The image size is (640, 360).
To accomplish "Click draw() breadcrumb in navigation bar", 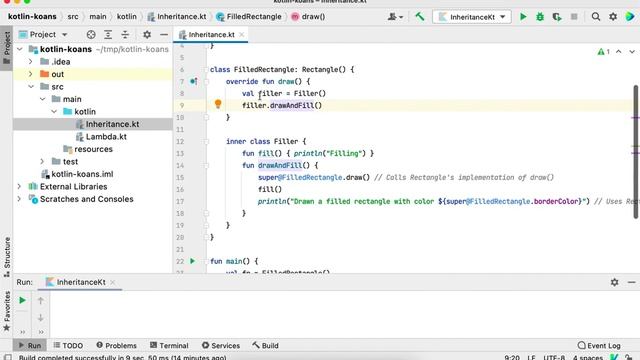I will 308,17.
